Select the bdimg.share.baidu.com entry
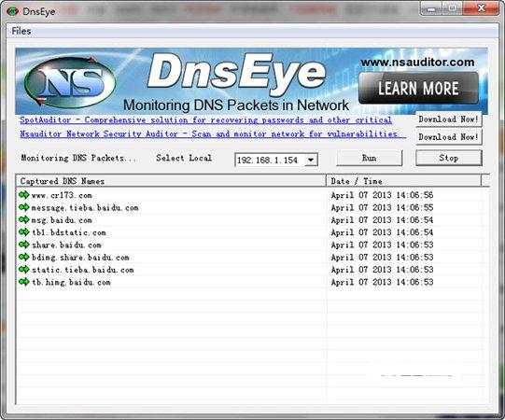This screenshot has height=420, width=505. tap(80, 258)
